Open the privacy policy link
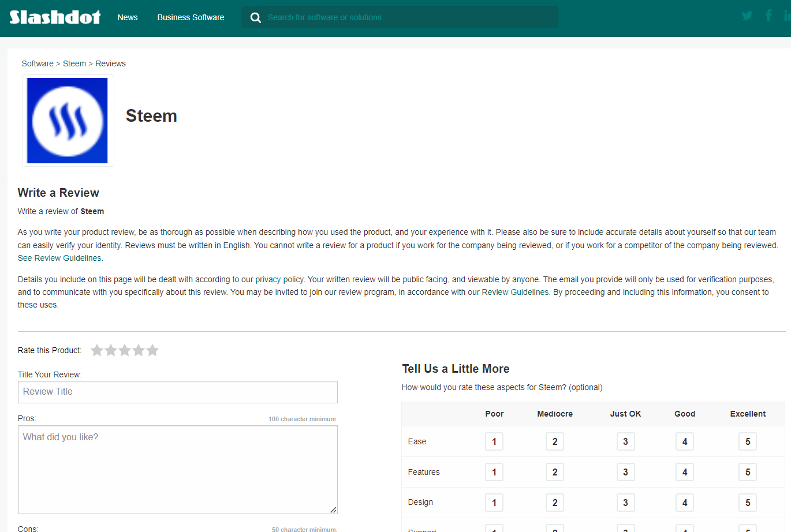Image resolution: width=791 pixels, height=532 pixels. 279,279
